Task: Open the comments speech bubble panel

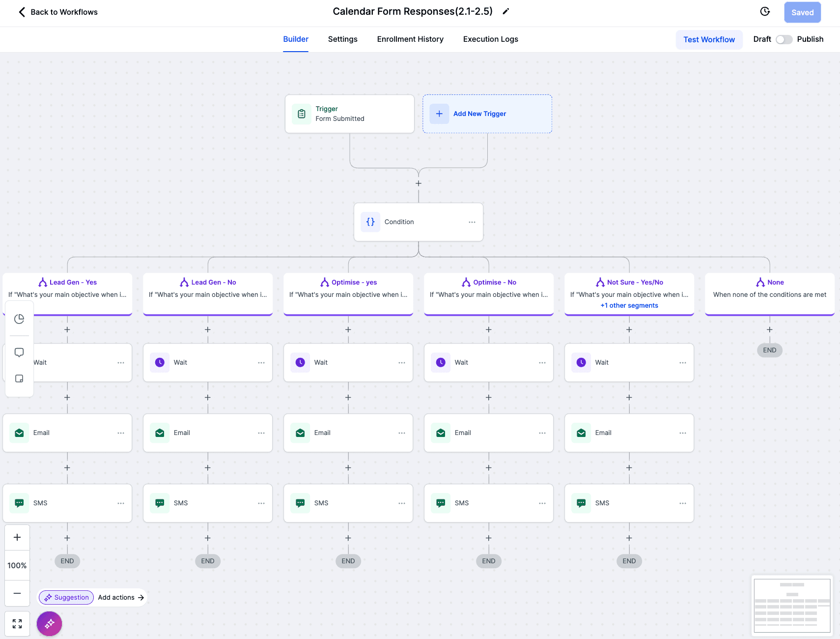Action: point(19,352)
